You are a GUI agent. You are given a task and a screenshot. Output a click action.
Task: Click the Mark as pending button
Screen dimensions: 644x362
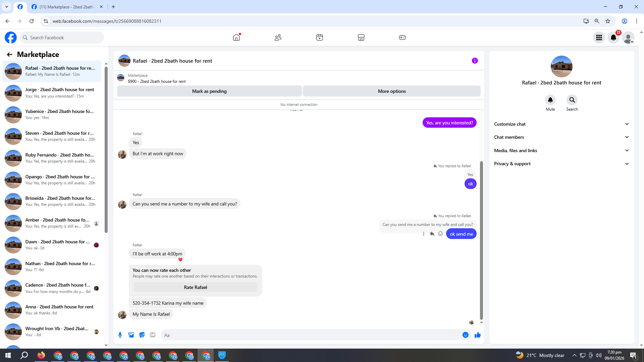click(x=209, y=91)
